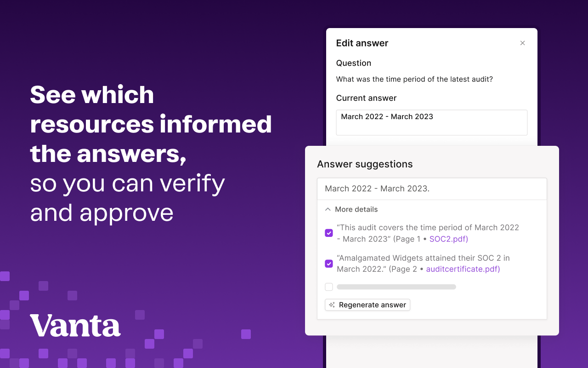The image size is (588, 368).
Task: Enable the third empty source checkbox
Action: (328, 287)
